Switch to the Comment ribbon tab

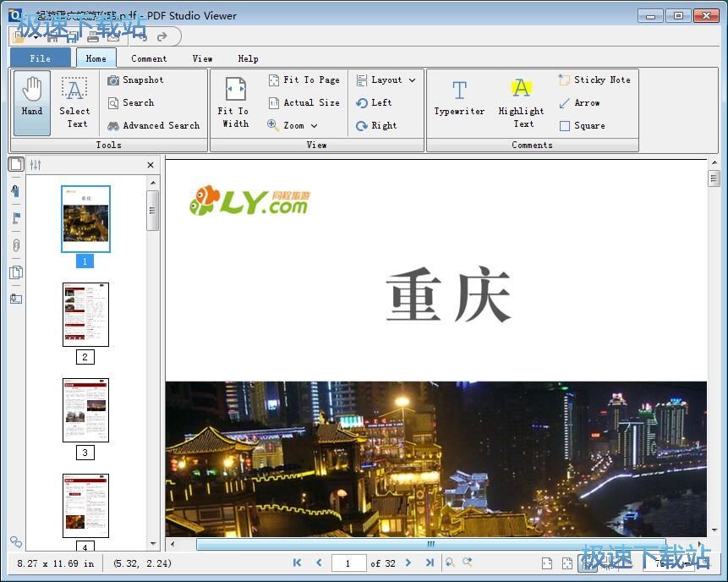pyautogui.click(x=149, y=58)
